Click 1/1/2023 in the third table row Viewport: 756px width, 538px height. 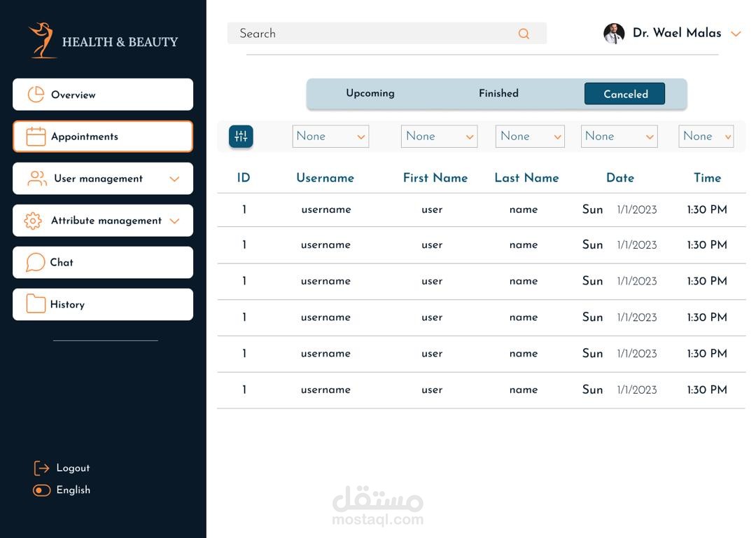[637, 281]
